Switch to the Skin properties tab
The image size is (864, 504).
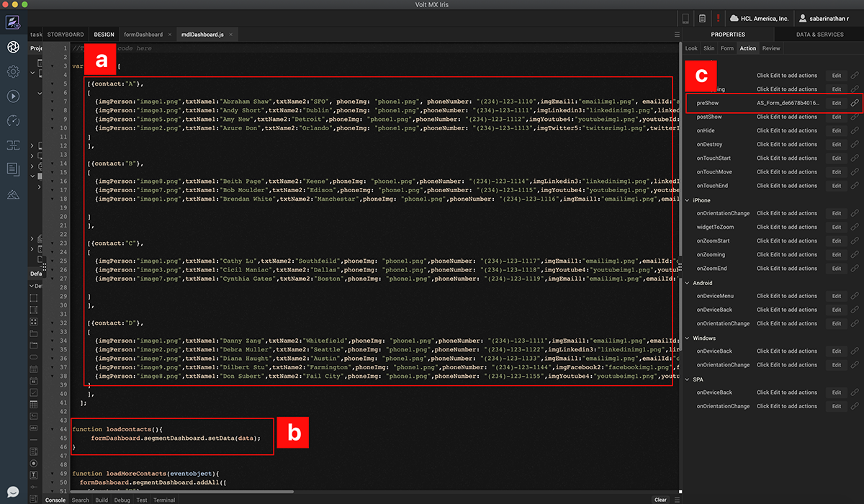pos(709,48)
